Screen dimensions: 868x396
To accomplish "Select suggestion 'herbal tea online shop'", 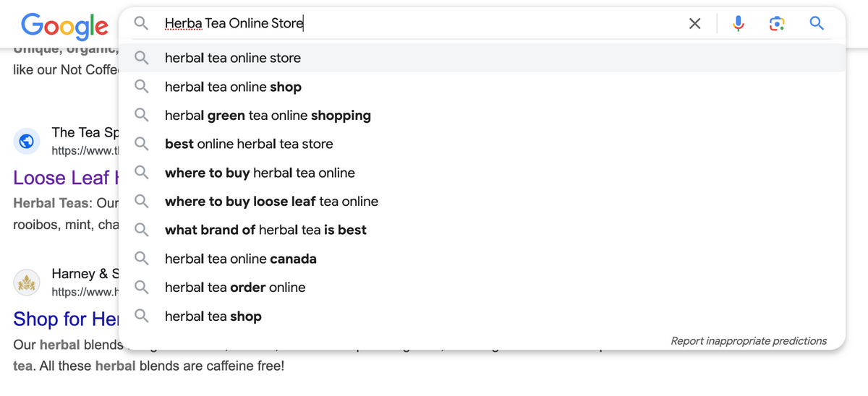I will click(x=482, y=87).
